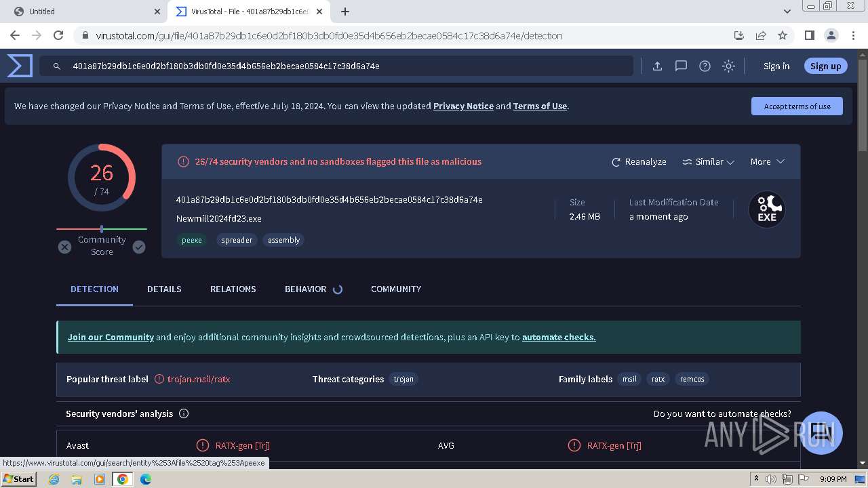The image size is (868, 488).
Task: Click the browser address bar URL
Action: (x=329, y=35)
